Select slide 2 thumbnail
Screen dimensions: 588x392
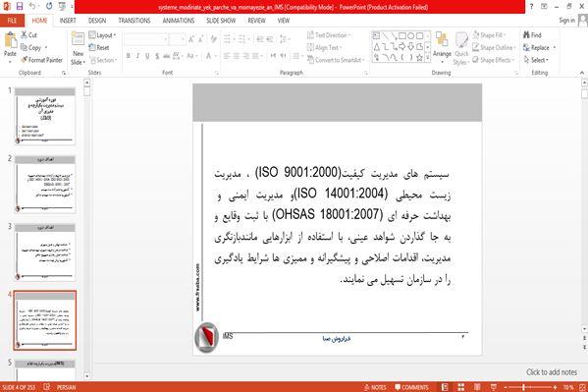pyautogui.click(x=45, y=185)
